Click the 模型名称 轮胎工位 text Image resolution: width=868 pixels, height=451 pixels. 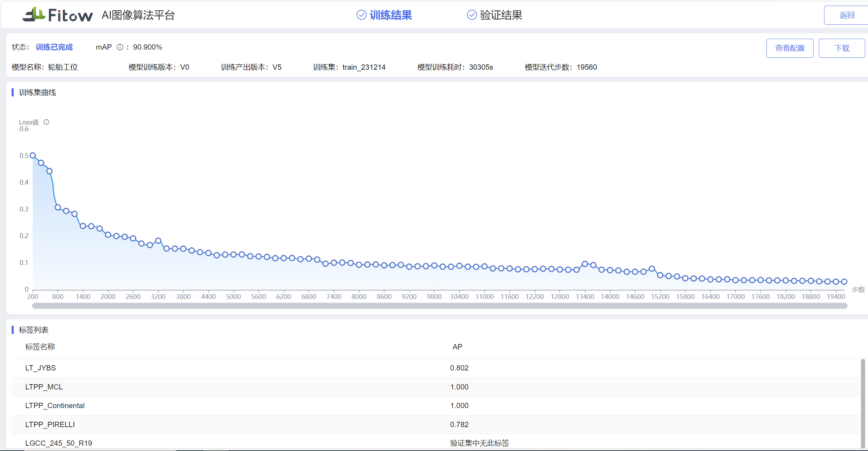click(x=45, y=67)
